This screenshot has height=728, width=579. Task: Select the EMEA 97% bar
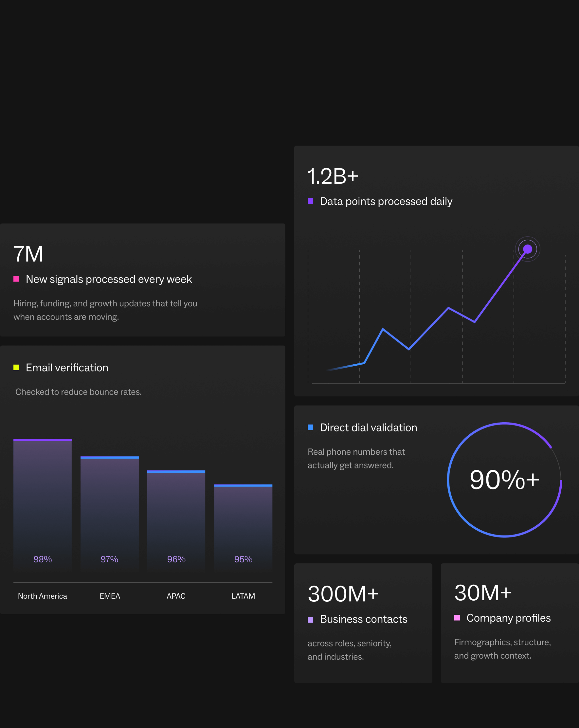[x=109, y=513]
